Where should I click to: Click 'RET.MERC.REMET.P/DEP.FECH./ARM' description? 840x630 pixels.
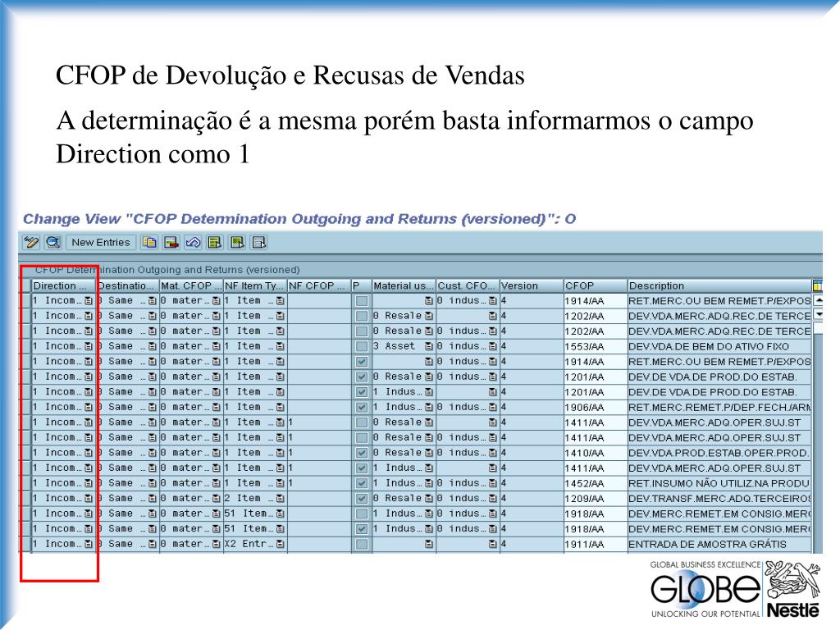coord(719,407)
